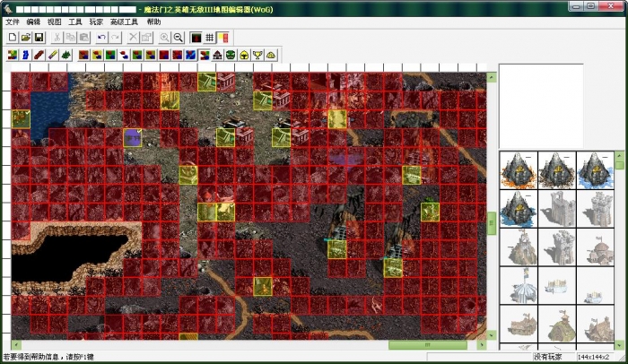The image size is (628, 364).
Task: Select the obstacle tree tool
Action: pos(66,55)
